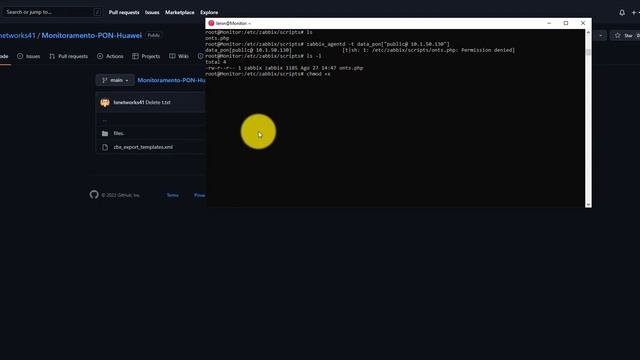Click the Public badge beside repository name
The width and height of the screenshot is (640, 360).
click(153, 36)
